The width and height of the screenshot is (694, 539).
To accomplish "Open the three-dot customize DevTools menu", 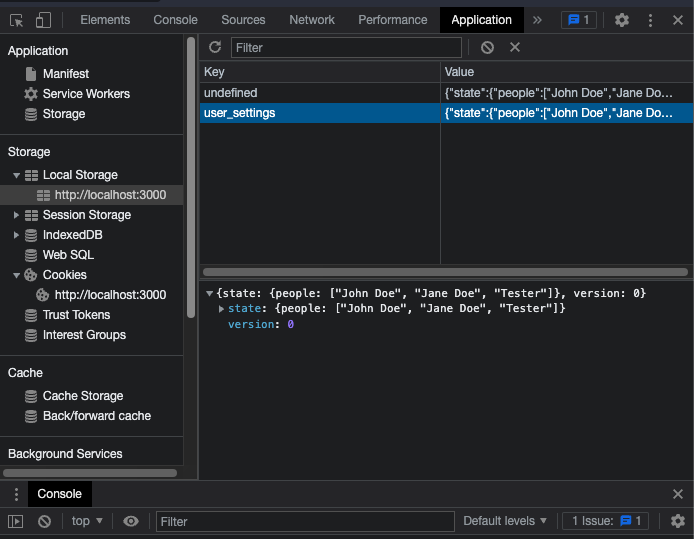I will tap(650, 20).
